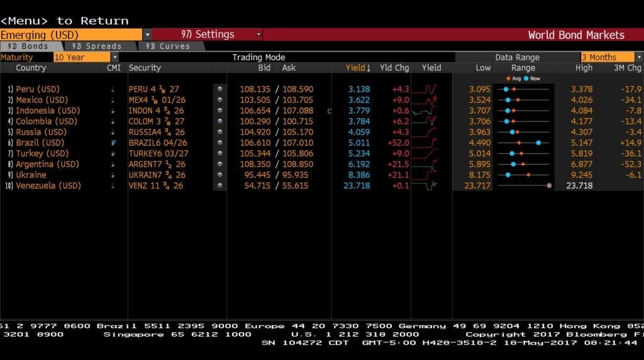The width and height of the screenshot is (644, 360).
Task: Switch to the 93) Curves tab
Action: point(171,46)
